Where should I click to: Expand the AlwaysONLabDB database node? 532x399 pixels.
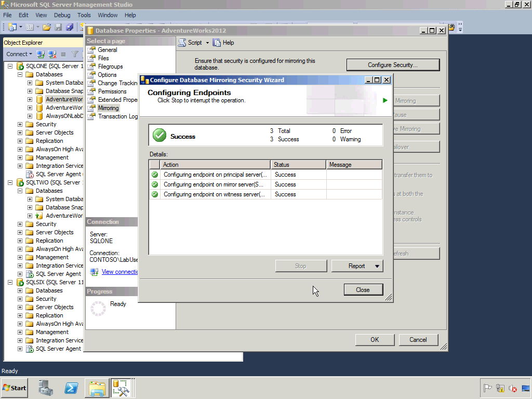coord(30,116)
